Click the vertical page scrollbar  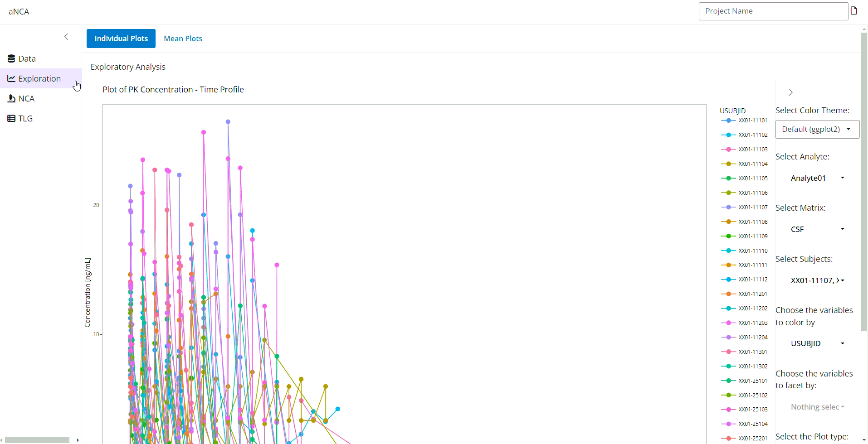point(864,181)
